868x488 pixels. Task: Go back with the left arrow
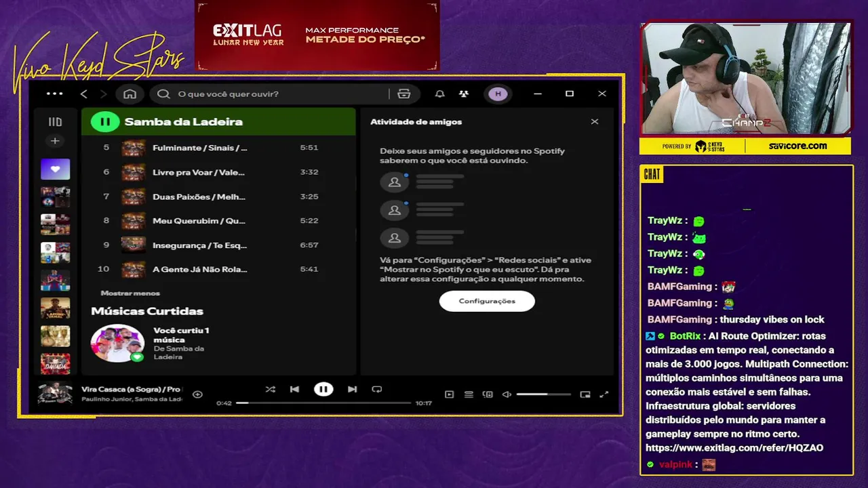pyautogui.click(x=84, y=94)
